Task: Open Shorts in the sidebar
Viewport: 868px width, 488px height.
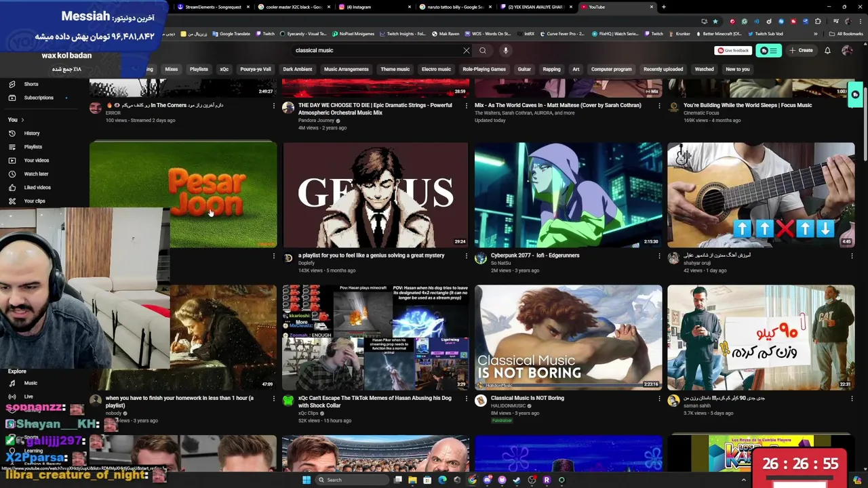Action: pos(31,84)
